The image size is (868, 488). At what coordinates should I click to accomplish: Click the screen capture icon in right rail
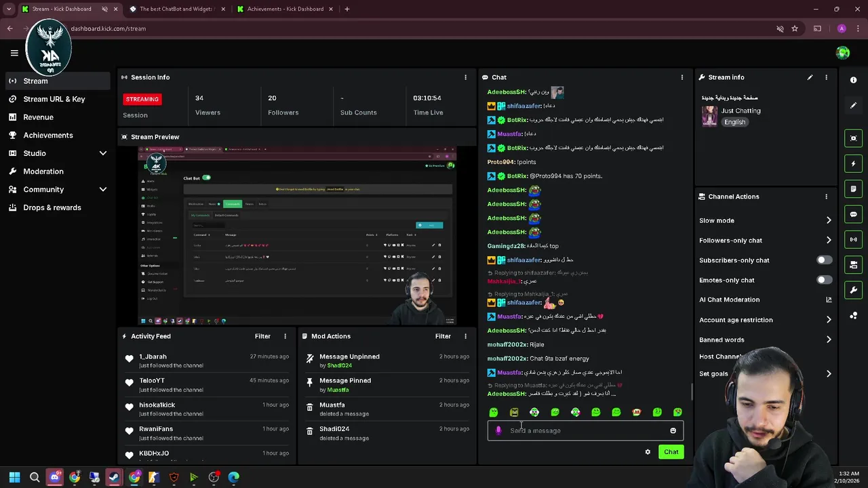pyautogui.click(x=853, y=138)
